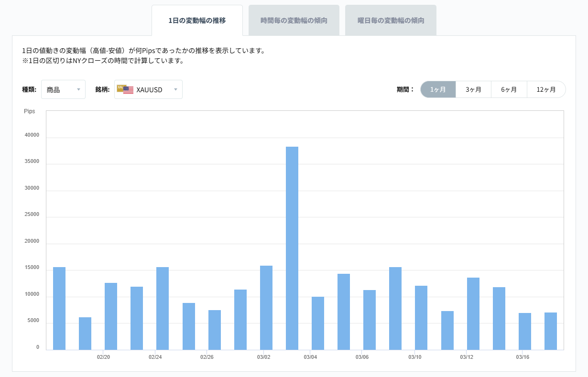Open the 種類 dropdown arrow
Image resolution: width=588 pixels, height=377 pixels.
point(79,89)
